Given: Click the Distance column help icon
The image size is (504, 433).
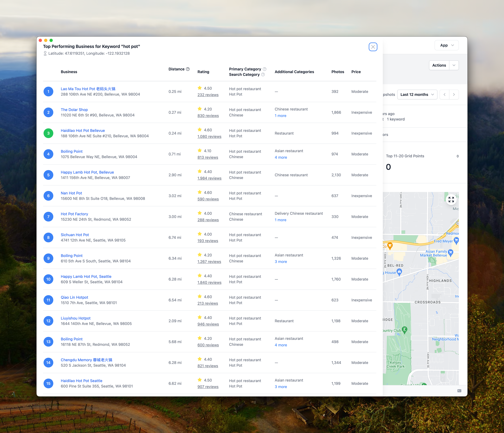Looking at the screenshot, I should [188, 69].
